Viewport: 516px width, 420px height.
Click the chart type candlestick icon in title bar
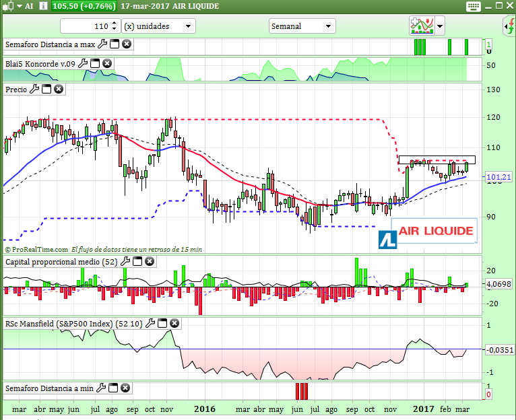click(x=8, y=6)
